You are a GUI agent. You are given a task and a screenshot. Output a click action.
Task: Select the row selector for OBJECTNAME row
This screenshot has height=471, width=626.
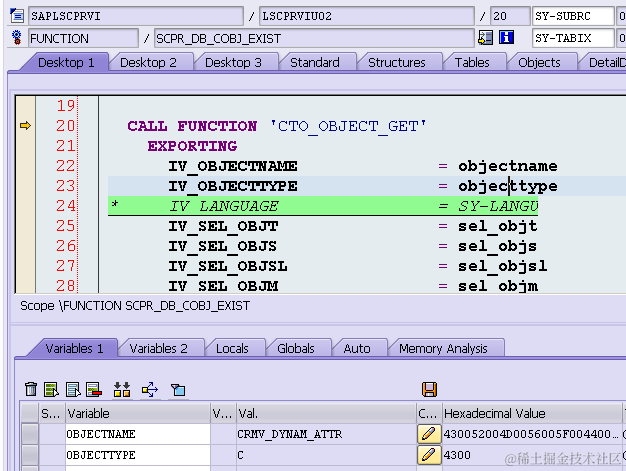click(x=30, y=434)
